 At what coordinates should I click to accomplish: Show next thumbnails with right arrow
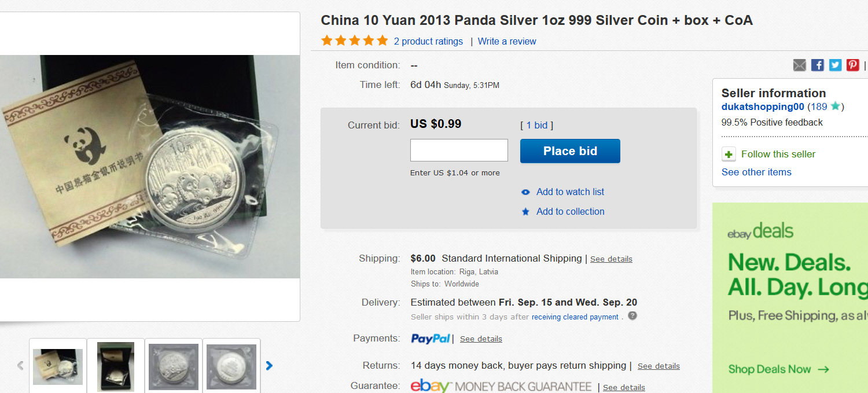269,366
